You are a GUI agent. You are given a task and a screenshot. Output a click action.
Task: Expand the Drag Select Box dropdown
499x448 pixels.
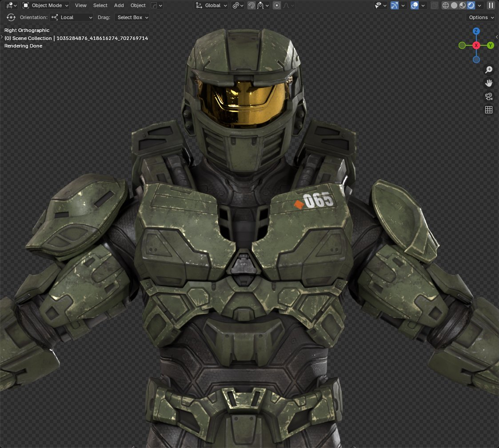tap(132, 17)
